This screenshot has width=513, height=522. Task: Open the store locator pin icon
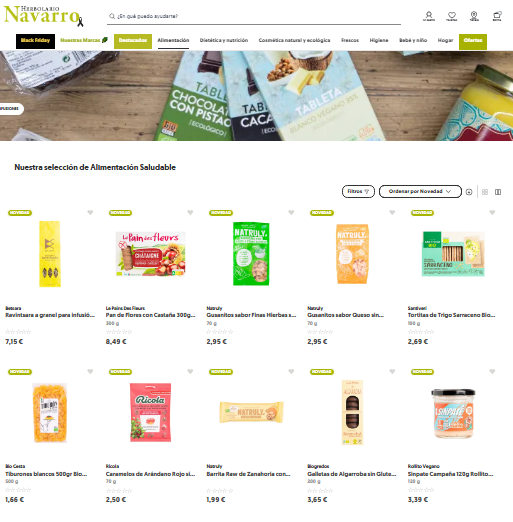coord(474,16)
